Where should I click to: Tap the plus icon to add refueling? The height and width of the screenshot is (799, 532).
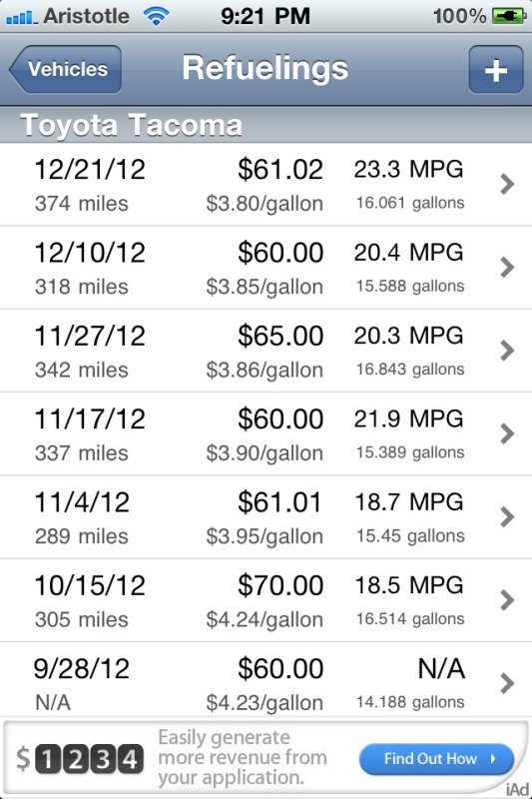coord(495,69)
